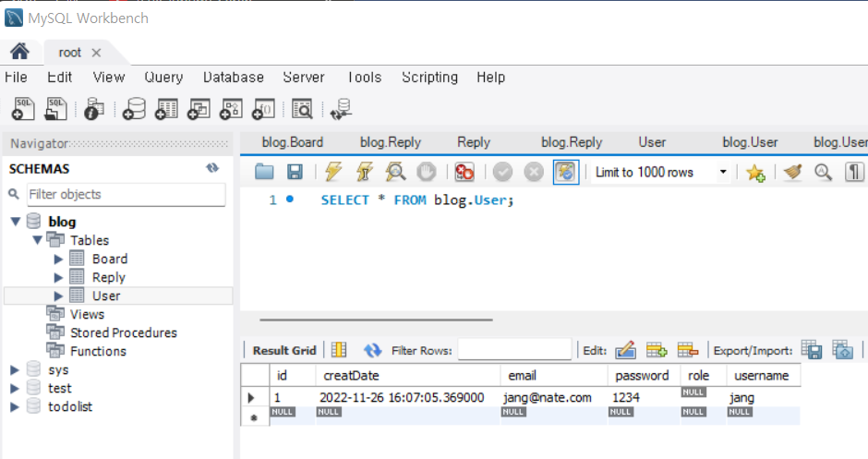The height and width of the screenshot is (459, 868).
Task: Expand the User table
Action: 58,296
